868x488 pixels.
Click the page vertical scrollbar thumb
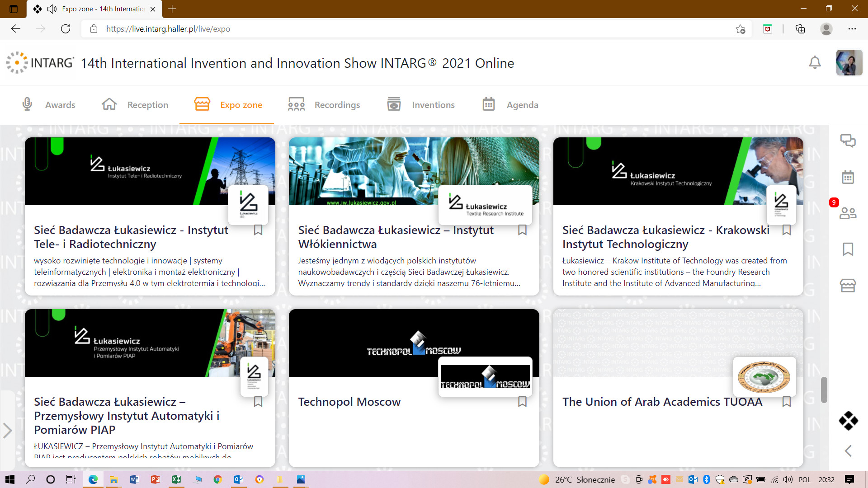click(824, 389)
